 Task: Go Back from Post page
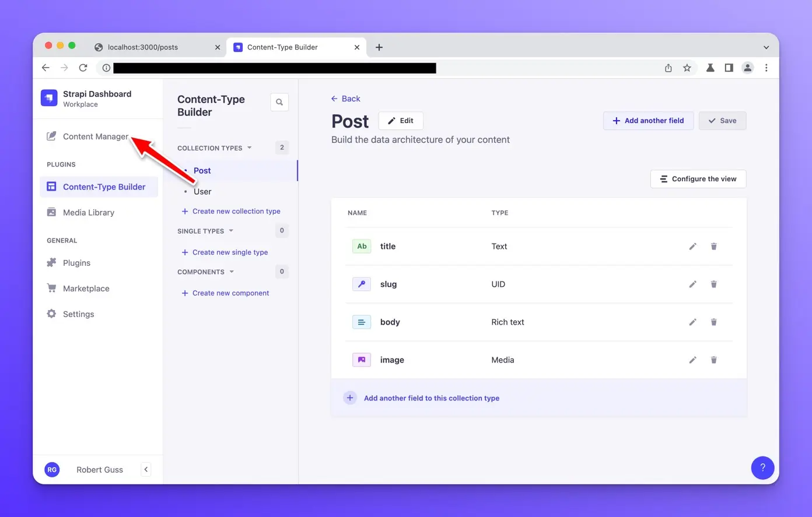click(x=346, y=99)
